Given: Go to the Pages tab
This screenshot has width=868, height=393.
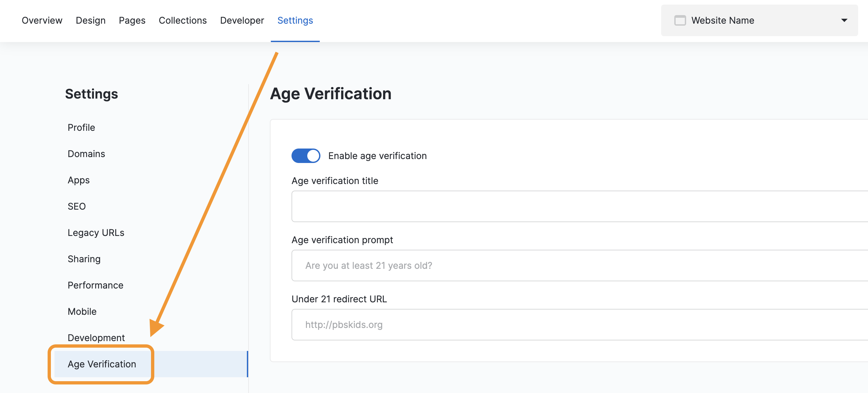Looking at the screenshot, I should pos(132,21).
